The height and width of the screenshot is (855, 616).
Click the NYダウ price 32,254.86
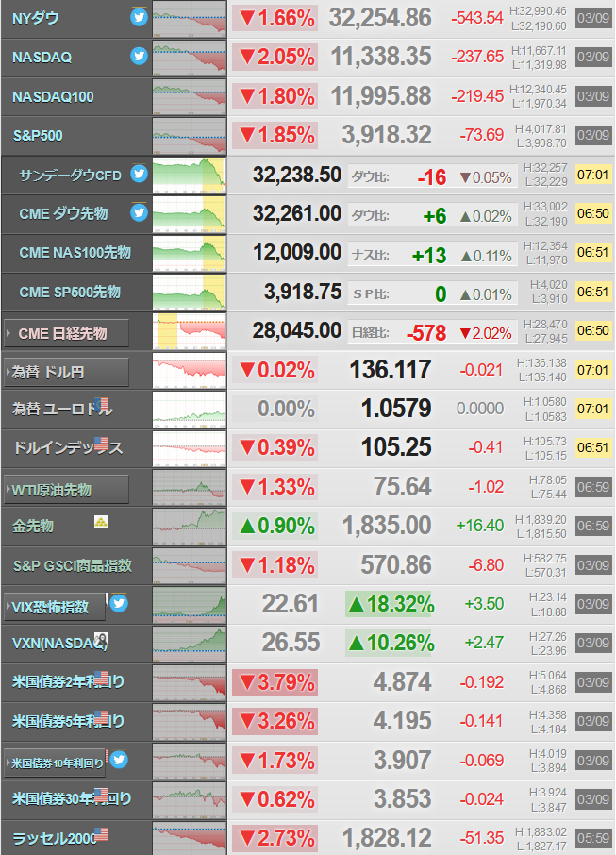tap(380, 18)
